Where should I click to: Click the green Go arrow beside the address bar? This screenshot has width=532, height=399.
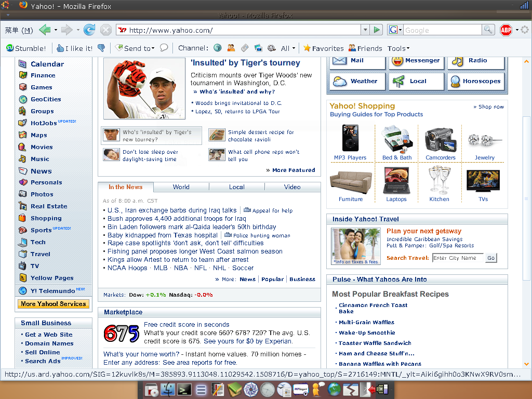click(376, 30)
